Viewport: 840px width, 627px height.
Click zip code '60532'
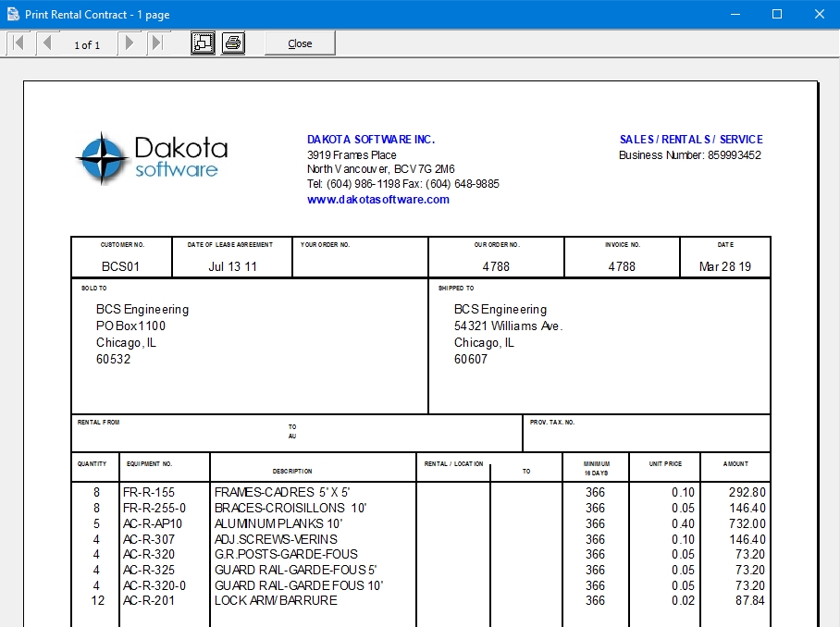(x=113, y=360)
